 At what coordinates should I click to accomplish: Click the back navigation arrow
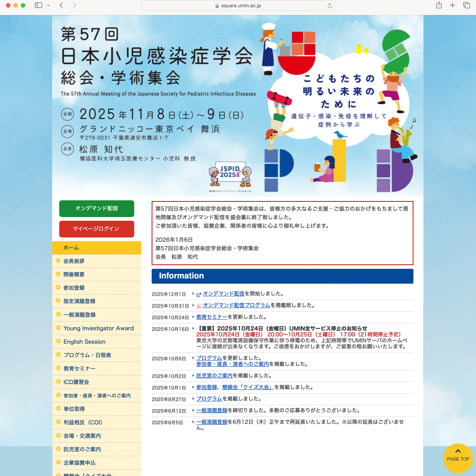click(x=61, y=5)
